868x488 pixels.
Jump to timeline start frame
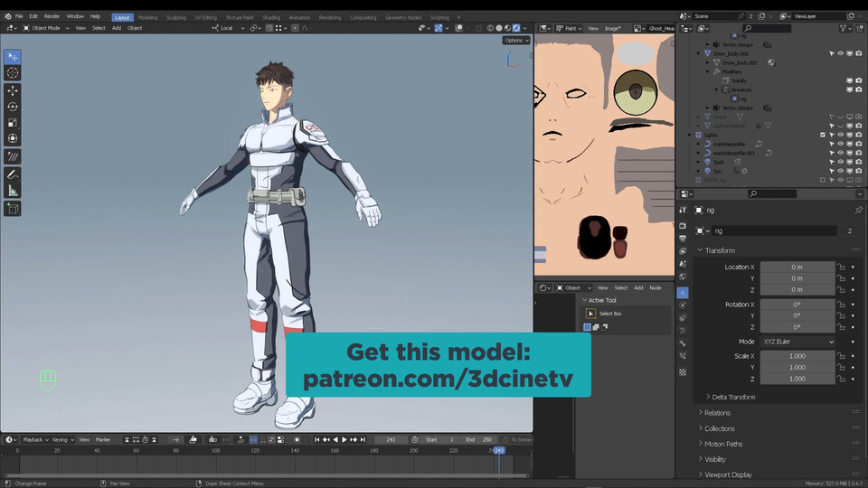(316, 440)
